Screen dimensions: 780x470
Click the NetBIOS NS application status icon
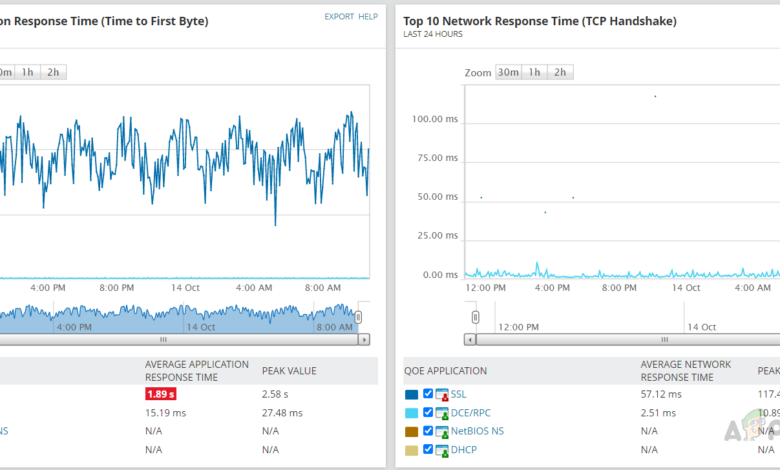coord(442,431)
